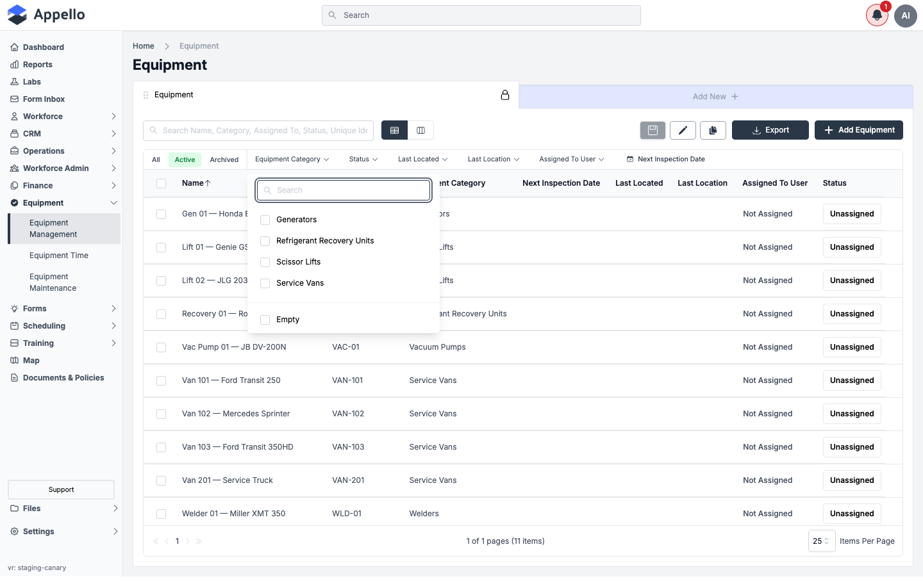Click the Documents & Policies file icon
923x588 pixels.
click(15, 378)
